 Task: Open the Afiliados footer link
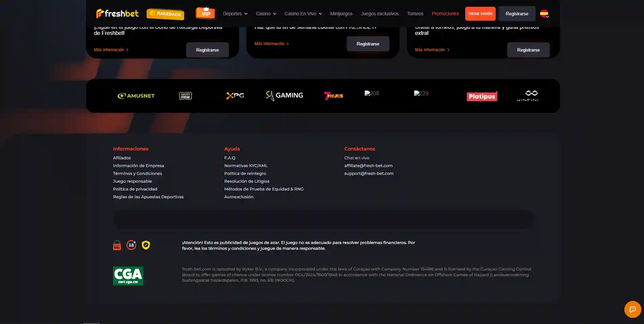[x=122, y=158]
